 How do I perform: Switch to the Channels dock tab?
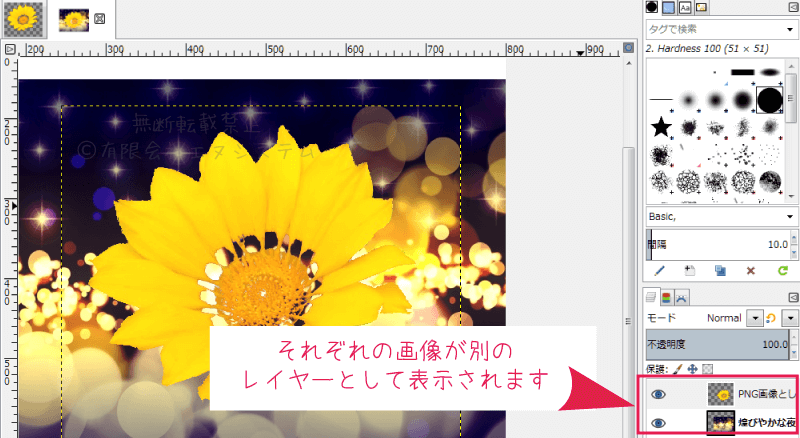(x=666, y=297)
